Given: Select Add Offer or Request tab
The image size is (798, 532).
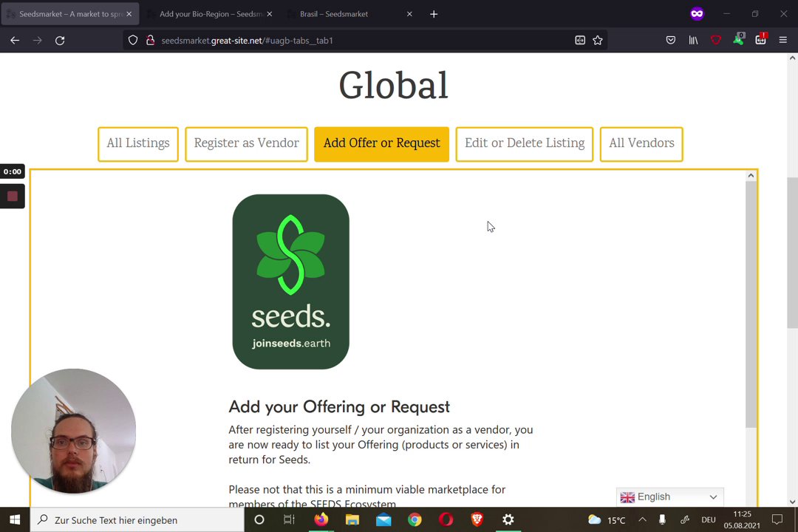Looking at the screenshot, I should 382,144.
